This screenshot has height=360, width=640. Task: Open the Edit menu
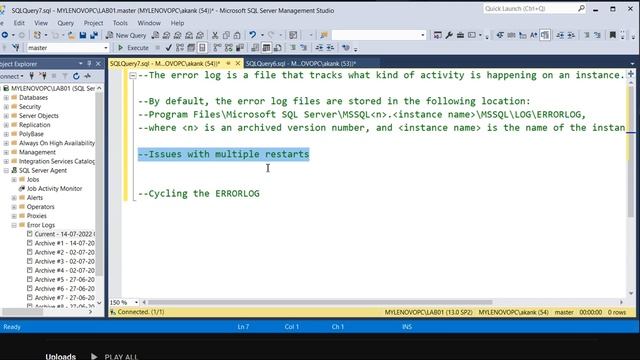[19, 23]
